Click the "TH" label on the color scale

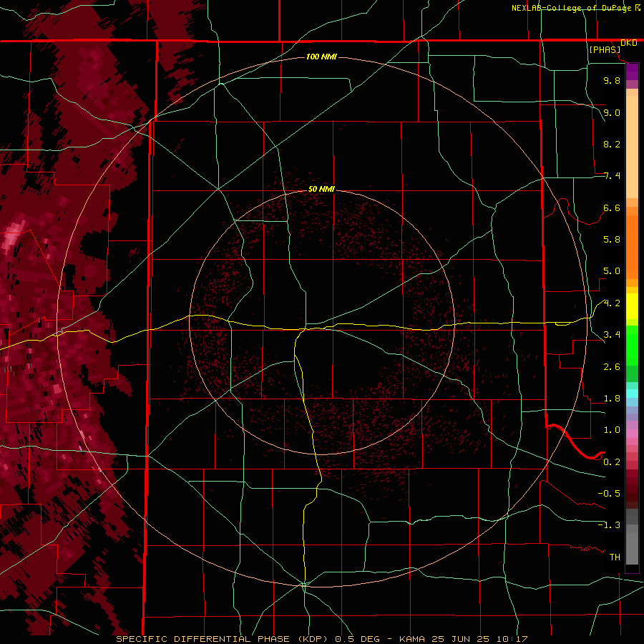[615, 557]
